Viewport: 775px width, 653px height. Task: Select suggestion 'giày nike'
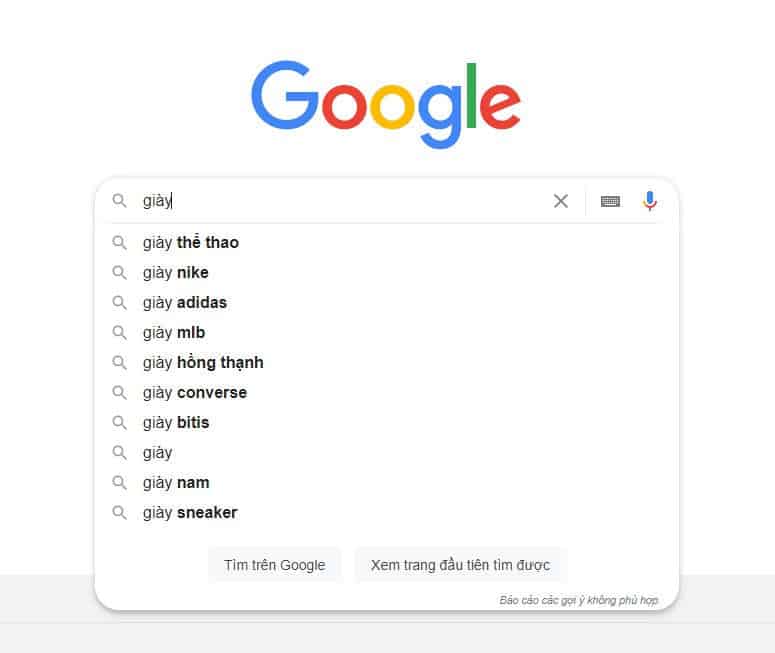click(x=176, y=273)
